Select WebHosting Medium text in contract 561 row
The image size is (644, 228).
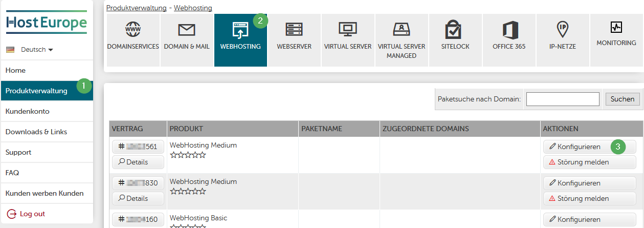(203, 145)
